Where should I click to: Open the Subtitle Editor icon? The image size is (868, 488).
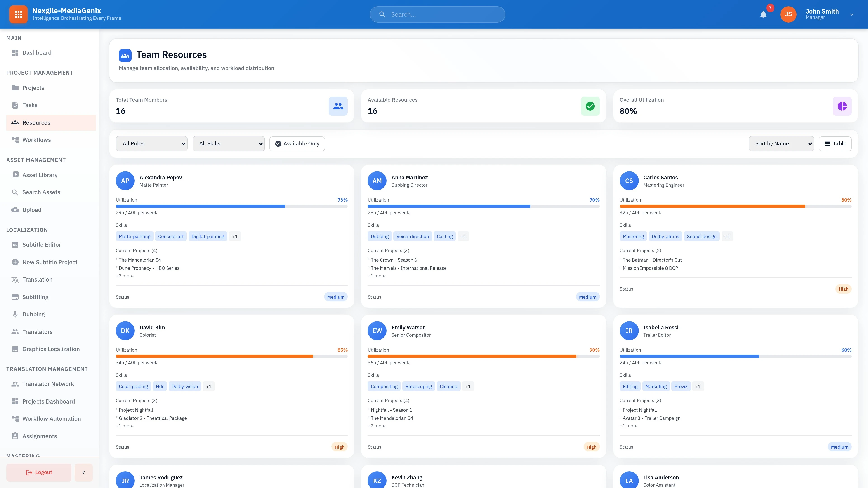[15, 244]
